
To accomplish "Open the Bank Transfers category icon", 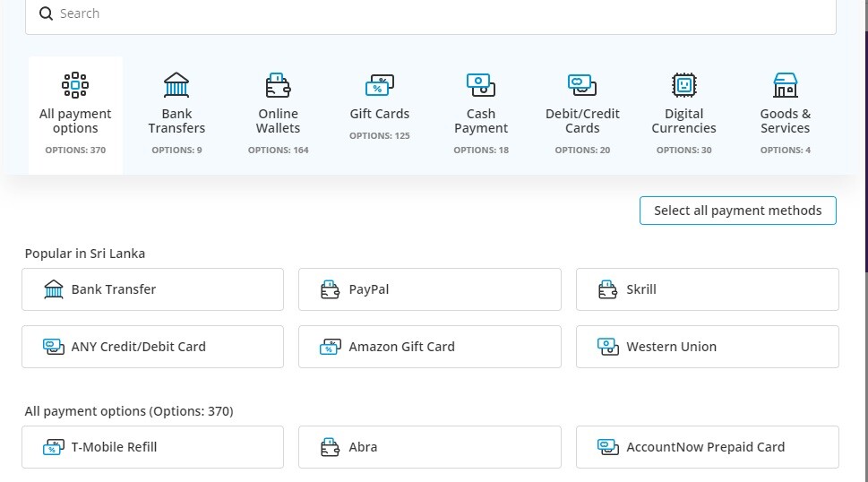I will tap(176, 85).
